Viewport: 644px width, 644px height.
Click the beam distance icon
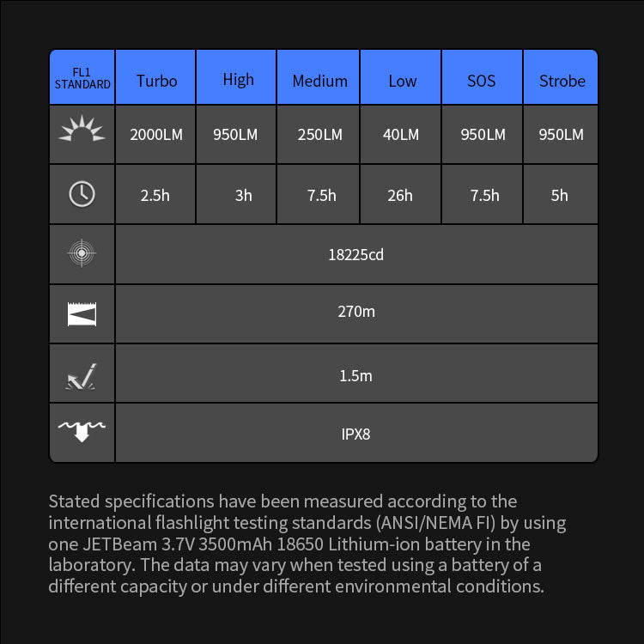[82, 313]
